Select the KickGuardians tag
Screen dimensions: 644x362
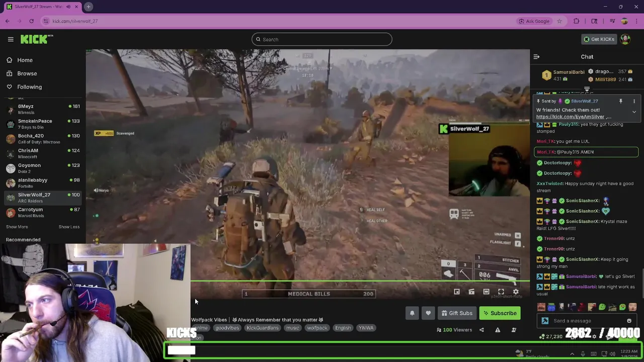(x=262, y=328)
